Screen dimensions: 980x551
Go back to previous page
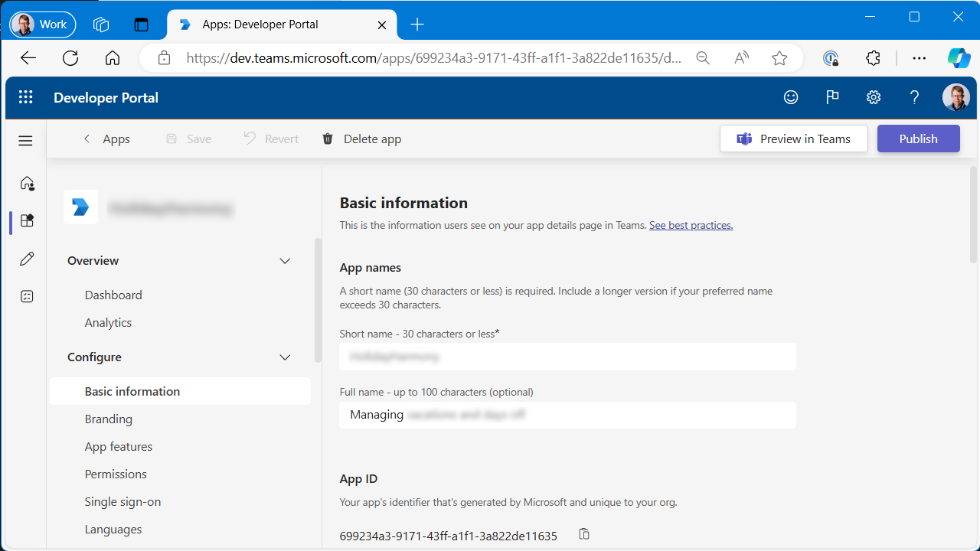28,58
